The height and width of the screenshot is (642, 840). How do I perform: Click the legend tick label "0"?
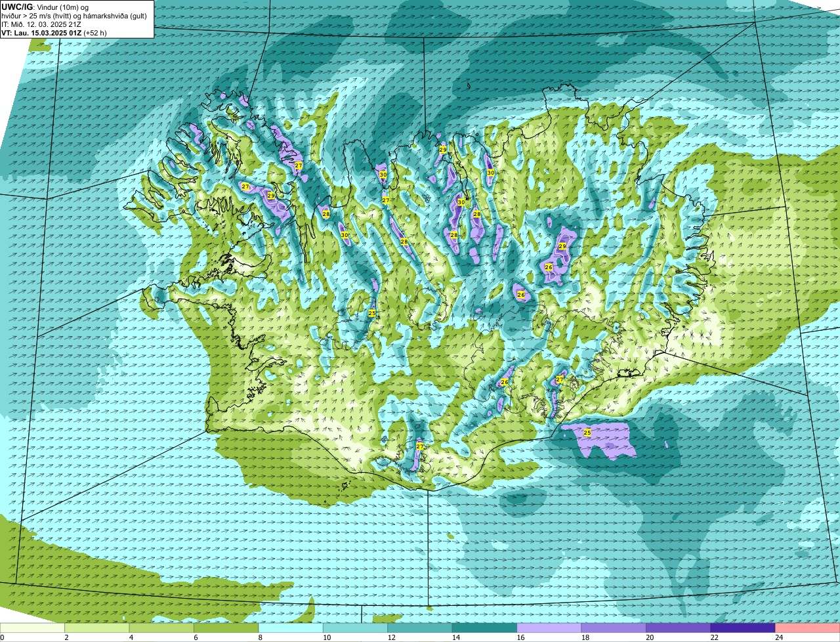pos(2,637)
